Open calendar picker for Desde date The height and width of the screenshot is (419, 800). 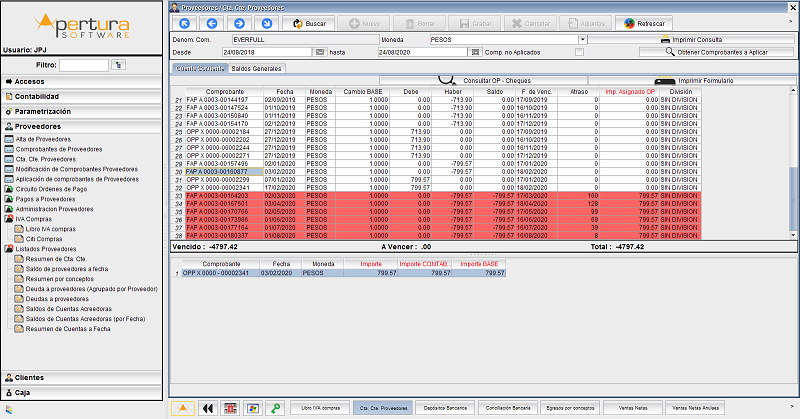click(x=320, y=51)
